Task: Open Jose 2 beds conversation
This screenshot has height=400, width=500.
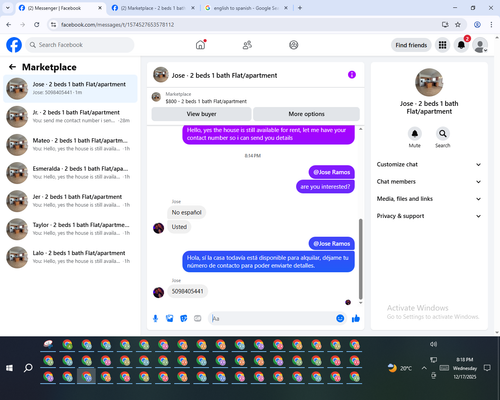Action: tap(70, 89)
